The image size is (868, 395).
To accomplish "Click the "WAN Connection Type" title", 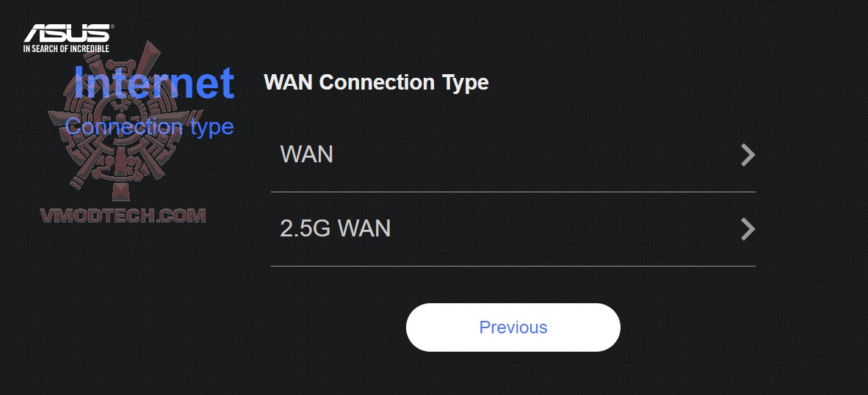I will point(376,82).
